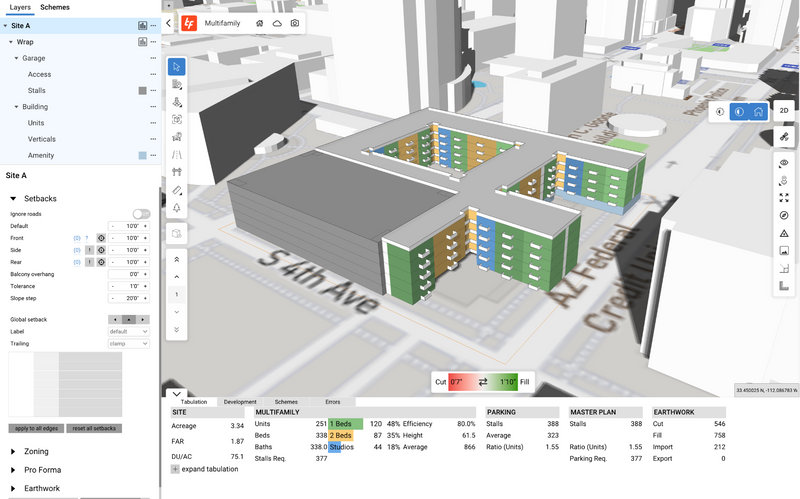Click the home icon beside Multifamily
The image size is (800, 499).
pos(260,22)
